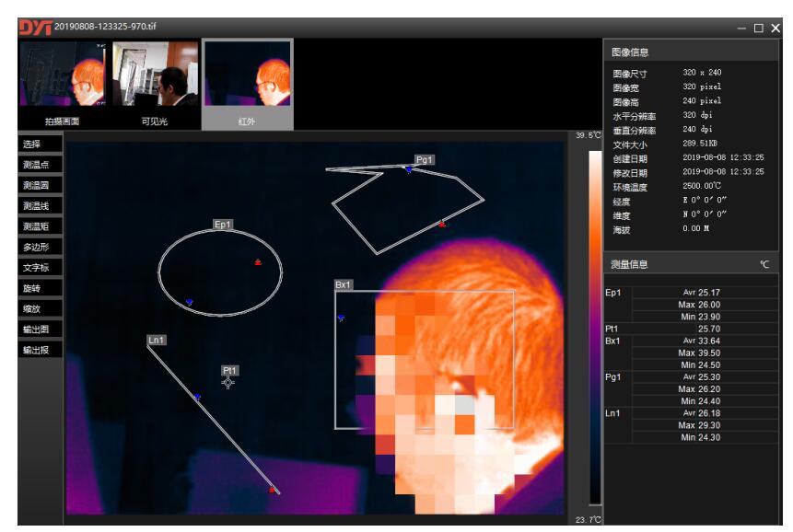Click the red max marker in polygon Pg1
Image resolution: width=793 pixels, height=532 pixels.
tap(442, 224)
